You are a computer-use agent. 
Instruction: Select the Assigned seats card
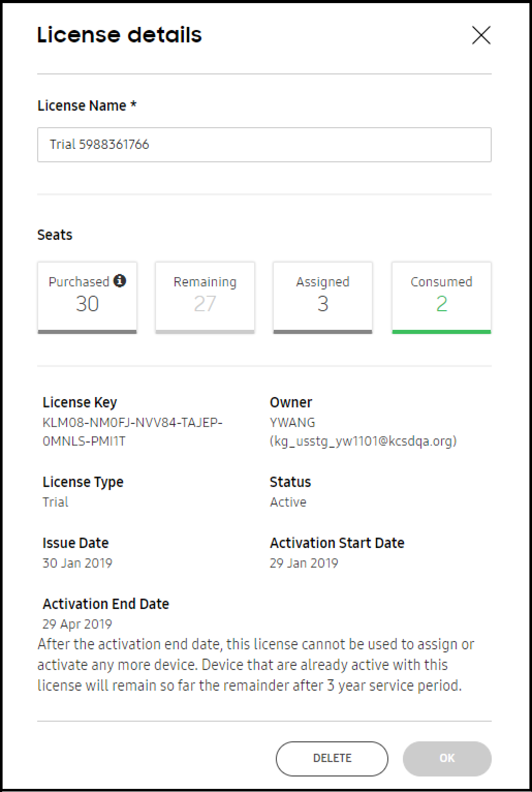click(x=322, y=296)
